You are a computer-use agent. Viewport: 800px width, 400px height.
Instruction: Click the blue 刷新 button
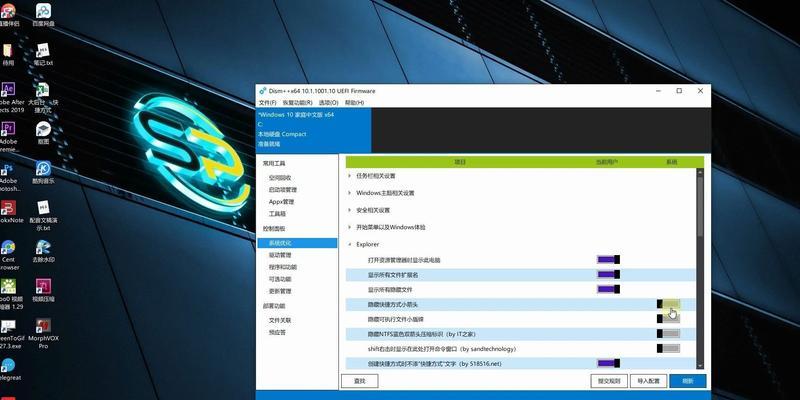[688, 381]
